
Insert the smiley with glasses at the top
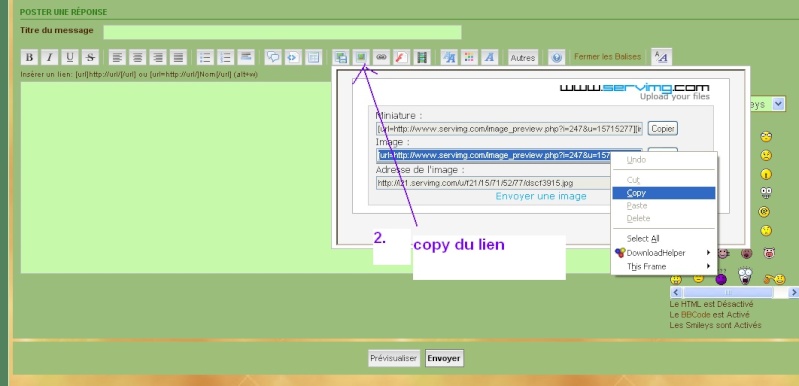point(766,136)
